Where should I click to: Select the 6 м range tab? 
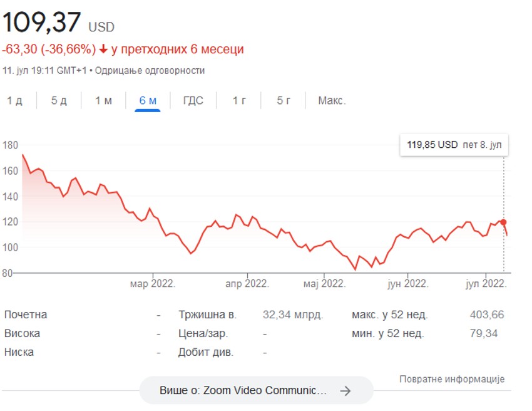point(148,101)
